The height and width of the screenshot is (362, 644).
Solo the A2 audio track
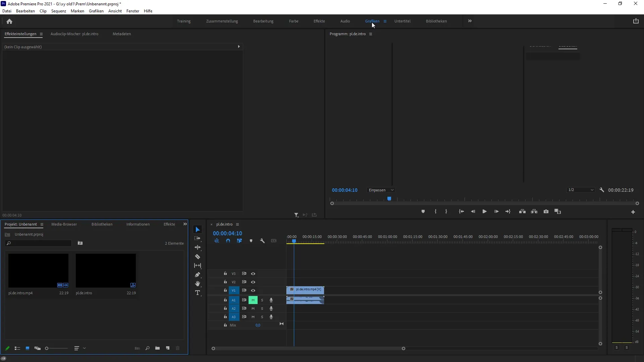click(x=262, y=308)
